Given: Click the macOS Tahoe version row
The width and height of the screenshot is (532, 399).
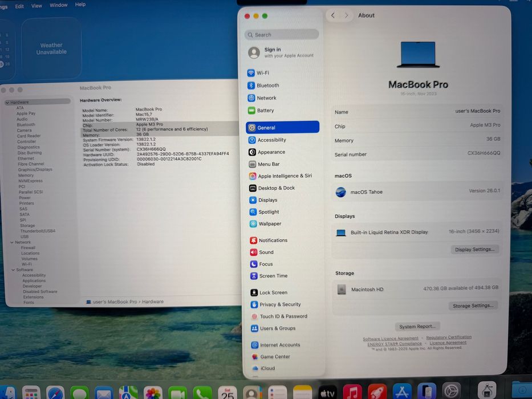Looking at the screenshot, I should 417,192.
